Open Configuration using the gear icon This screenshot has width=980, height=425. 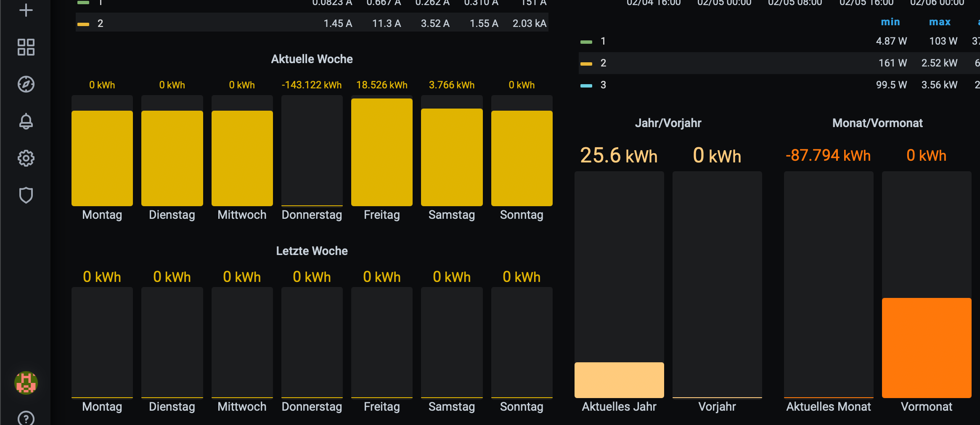pyautogui.click(x=26, y=158)
